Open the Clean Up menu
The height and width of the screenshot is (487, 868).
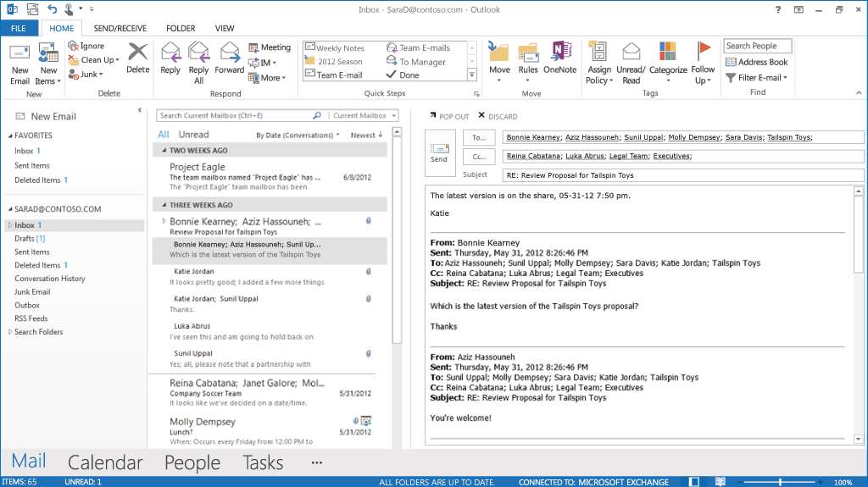click(x=93, y=60)
